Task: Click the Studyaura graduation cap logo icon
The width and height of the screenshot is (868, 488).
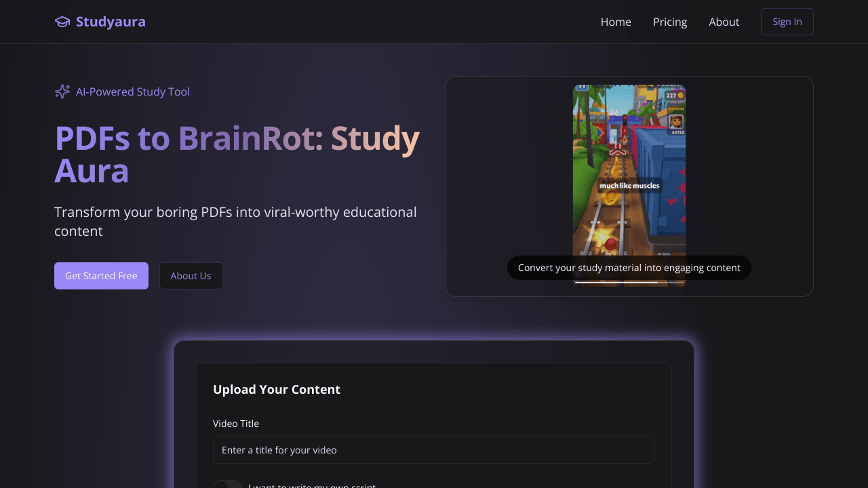Action: [x=62, y=21]
